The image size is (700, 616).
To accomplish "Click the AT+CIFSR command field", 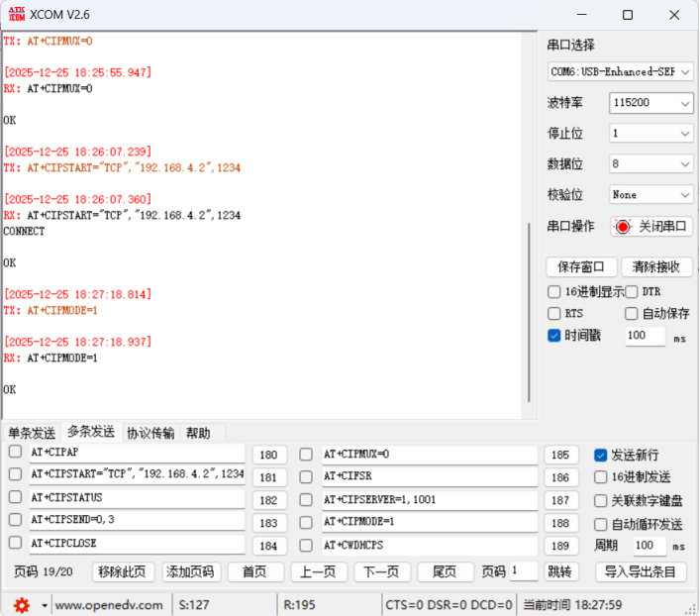I will click(x=430, y=476).
